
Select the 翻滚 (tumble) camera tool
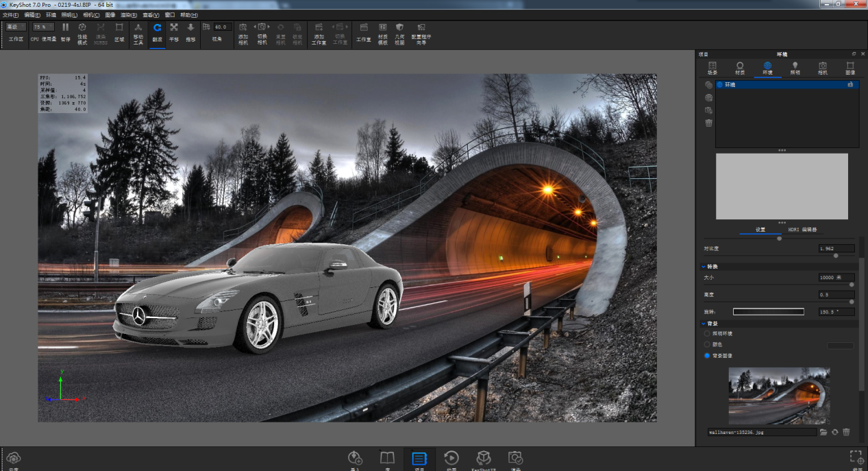tap(157, 27)
